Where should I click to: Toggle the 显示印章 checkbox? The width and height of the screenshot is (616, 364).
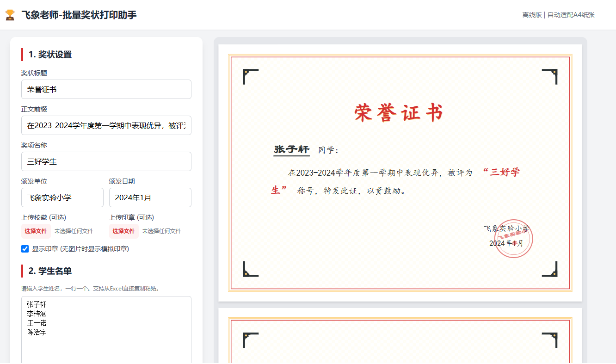[25, 249]
